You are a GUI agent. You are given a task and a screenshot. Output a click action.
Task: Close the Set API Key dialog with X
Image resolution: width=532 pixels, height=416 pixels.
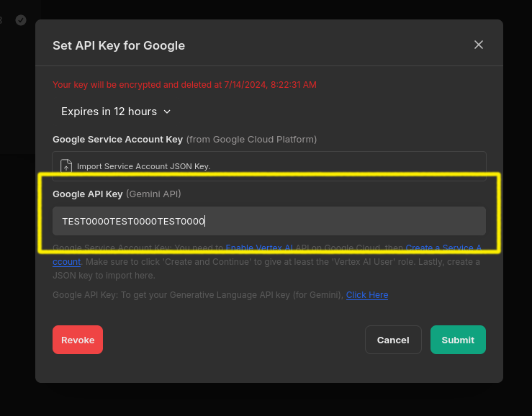click(479, 45)
